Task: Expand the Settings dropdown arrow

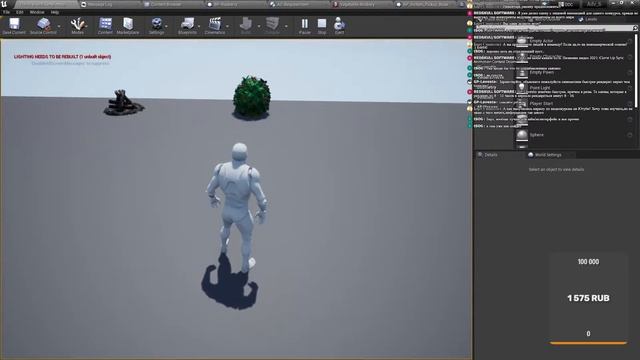Action: pyautogui.click(x=167, y=26)
